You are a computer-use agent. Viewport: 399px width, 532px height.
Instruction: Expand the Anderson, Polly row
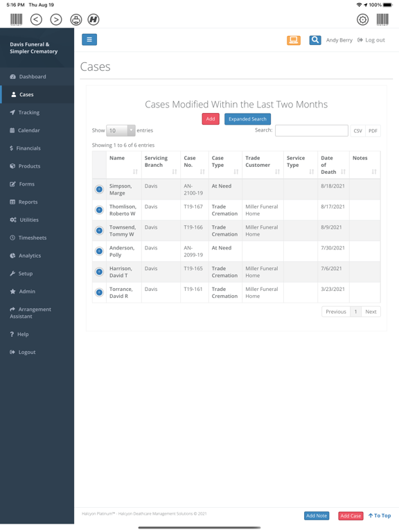coord(99,251)
